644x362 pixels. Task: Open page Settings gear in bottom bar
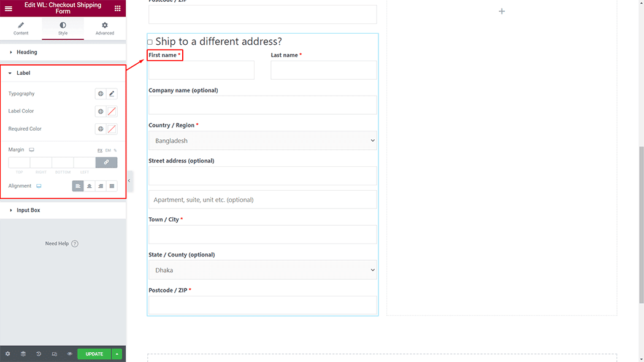tap(8, 354)
